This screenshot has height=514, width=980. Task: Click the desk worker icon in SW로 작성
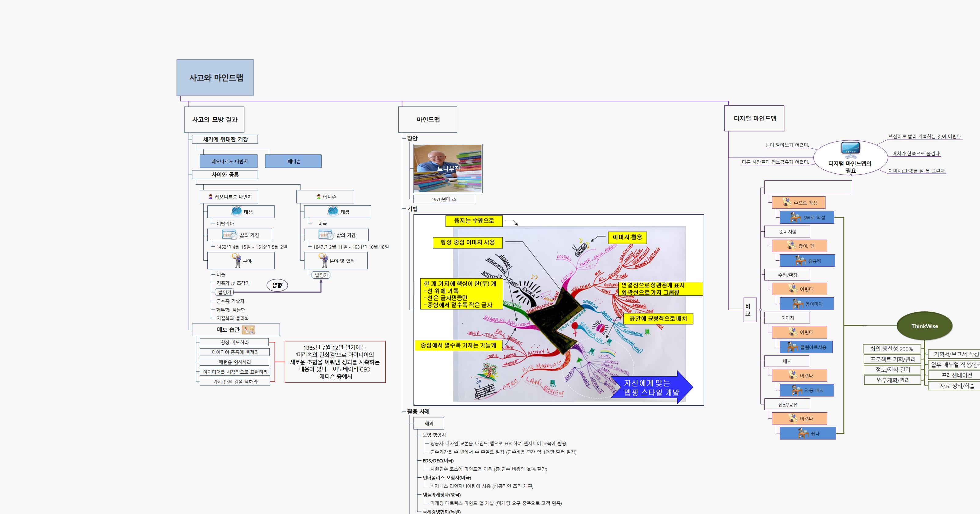tap(796, 217)
